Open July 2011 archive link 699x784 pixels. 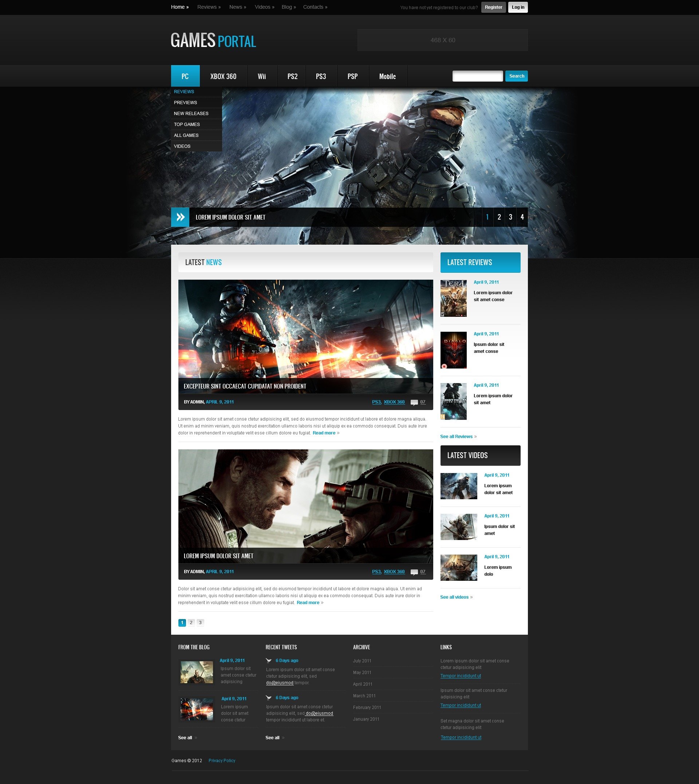362,661
